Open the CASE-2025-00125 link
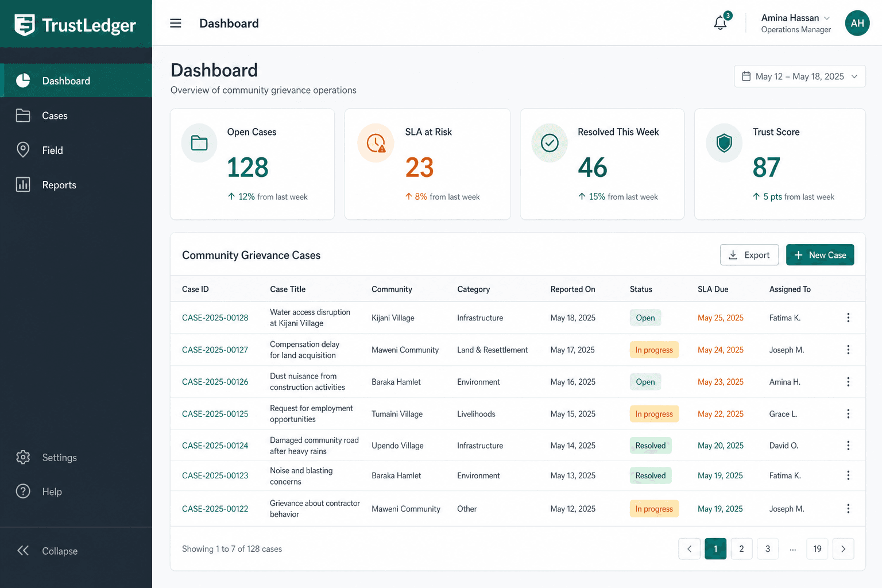 pyautogui.click(x=215, y=414)
